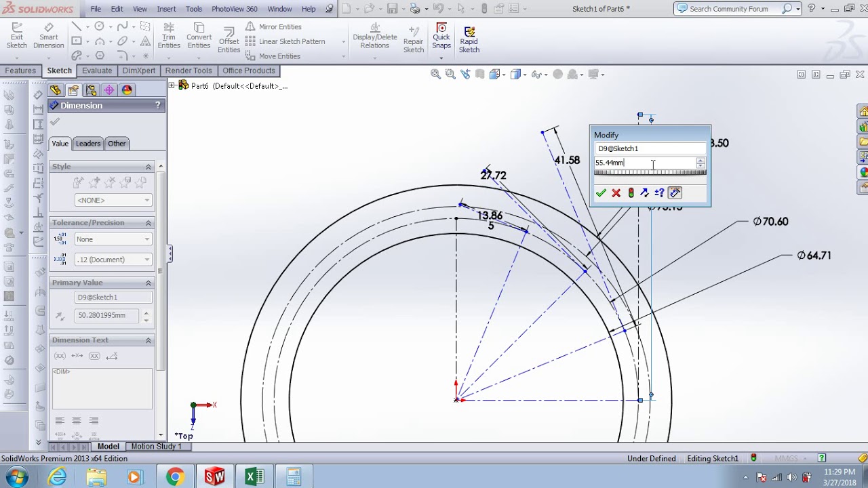
Task: Open the ConfigurationManager tab icon
Action: [x=91, y=90]
